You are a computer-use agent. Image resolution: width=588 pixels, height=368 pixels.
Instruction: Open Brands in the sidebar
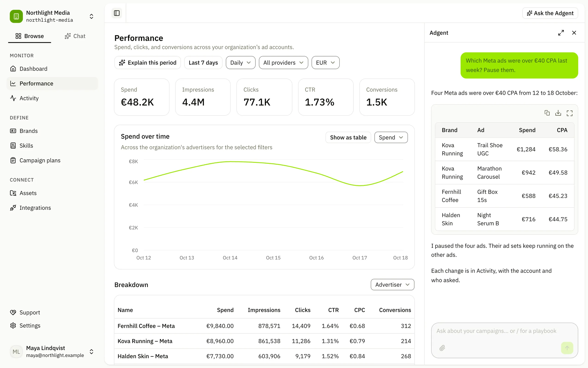pos(52,131)
